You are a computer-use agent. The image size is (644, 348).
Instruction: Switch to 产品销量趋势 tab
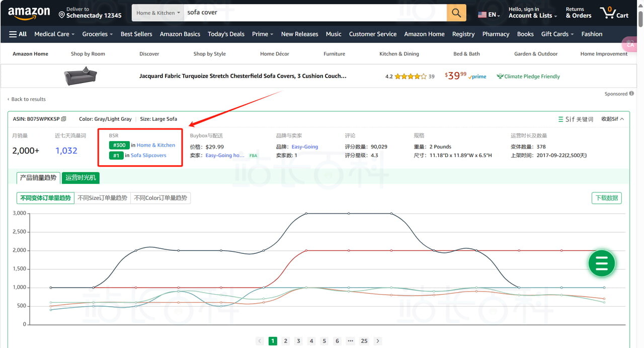click(x=38, y=178)
